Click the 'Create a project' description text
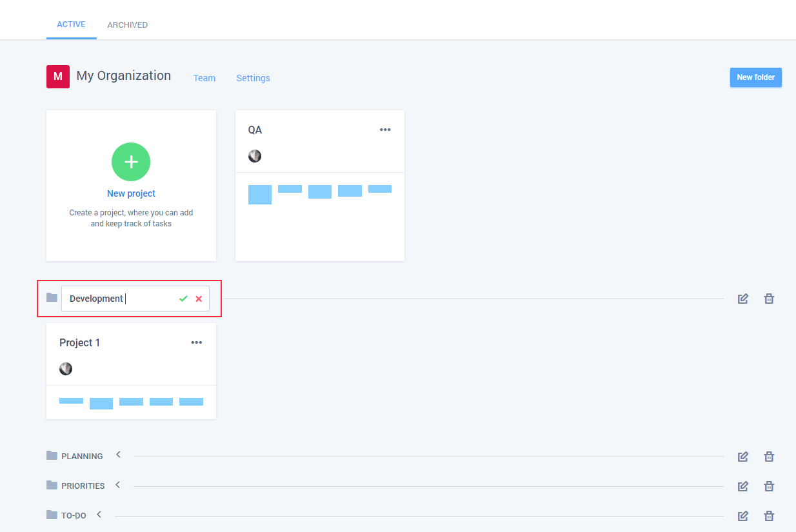Screen dimensions: 796x532 (131, 218)
